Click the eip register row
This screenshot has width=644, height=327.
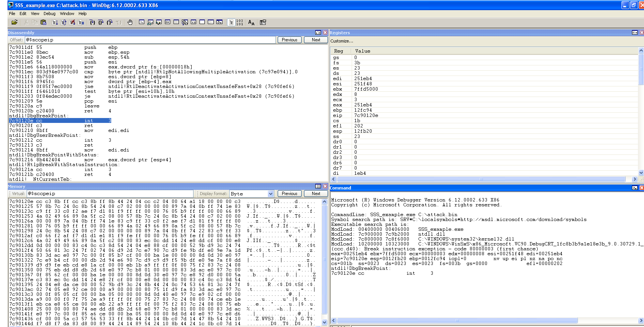pyautogui.click(x=484, y=115)
